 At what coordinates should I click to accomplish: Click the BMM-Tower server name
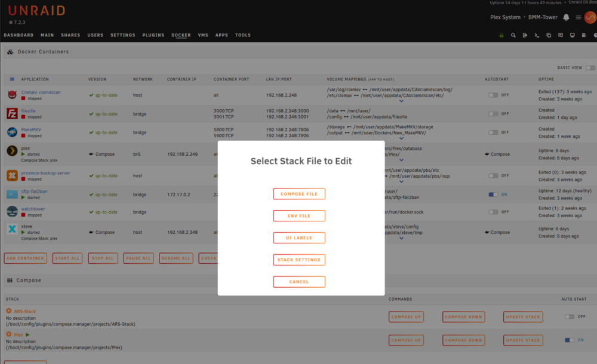pos(543,17)
